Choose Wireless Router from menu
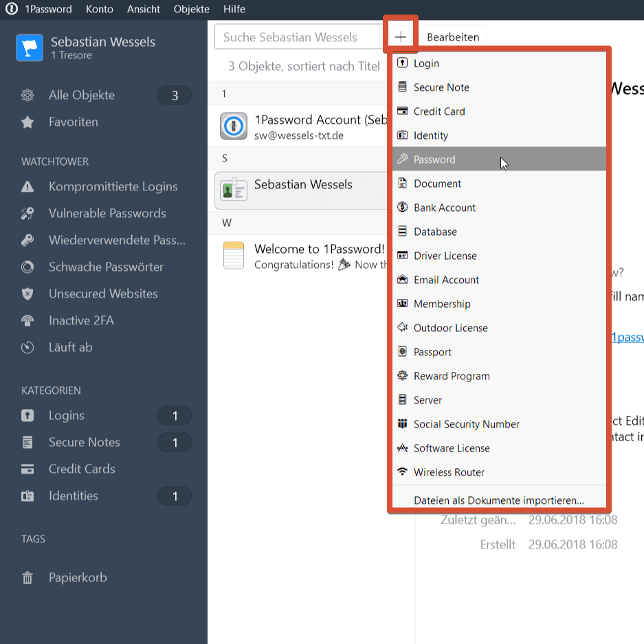The image size is (644, 644). point(499,472)
